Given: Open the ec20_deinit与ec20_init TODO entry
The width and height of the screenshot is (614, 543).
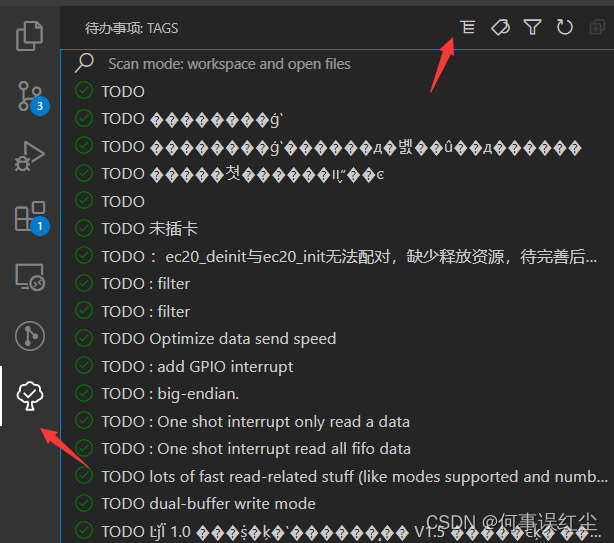Looking at the screenshot, I should click(x=337, y=256).
